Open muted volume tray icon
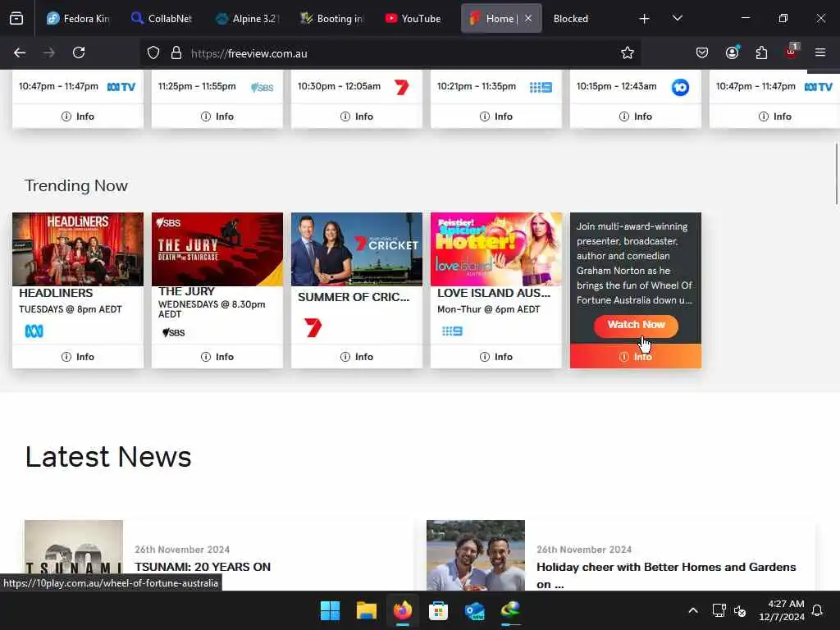The image size is (840, 630). tap(740, 610)
